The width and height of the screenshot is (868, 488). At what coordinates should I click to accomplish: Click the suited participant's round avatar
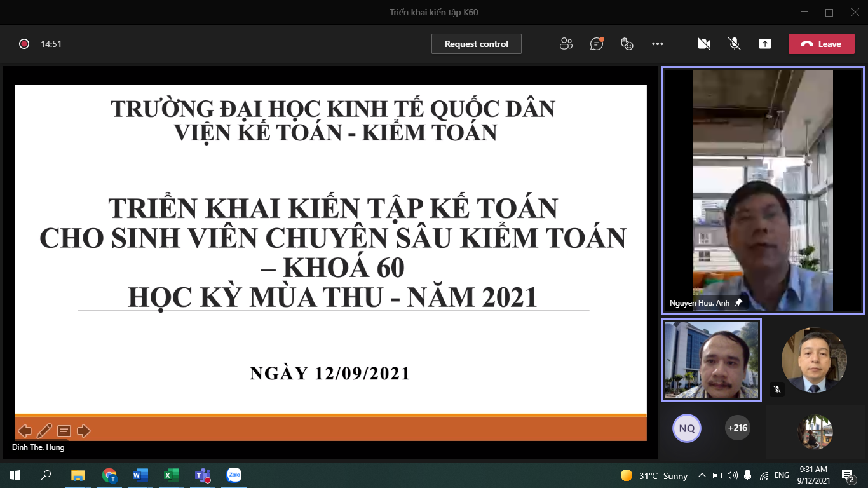tap(814, 360)
